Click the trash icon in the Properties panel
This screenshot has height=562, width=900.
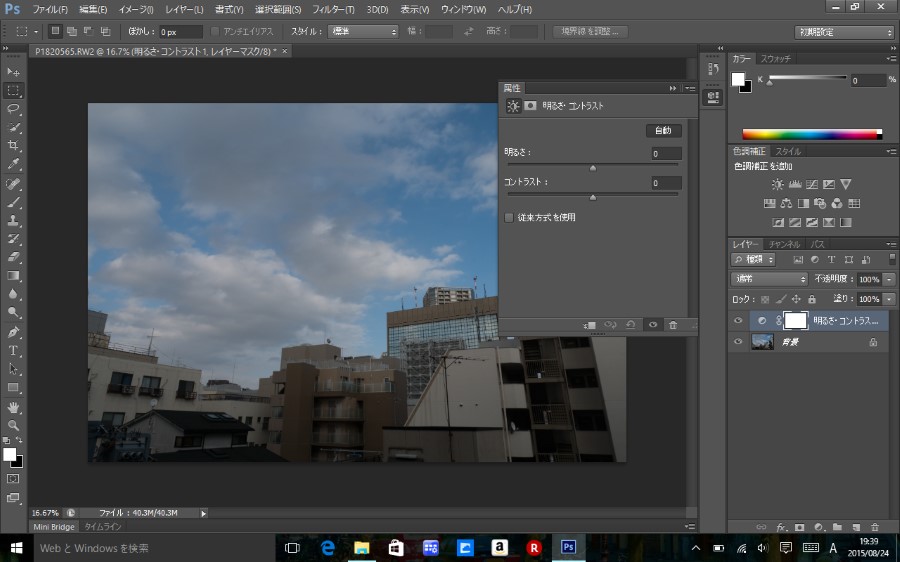[x=673, y=325]
